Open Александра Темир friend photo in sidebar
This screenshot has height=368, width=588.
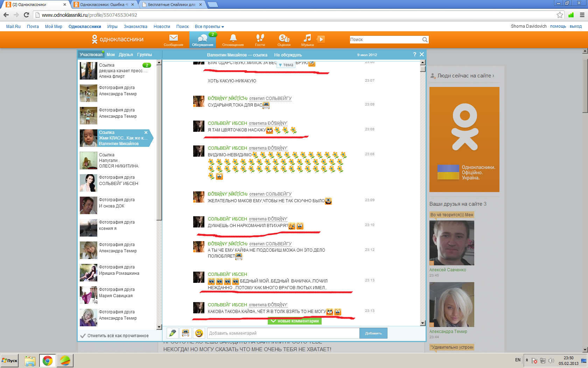(451, 305)
